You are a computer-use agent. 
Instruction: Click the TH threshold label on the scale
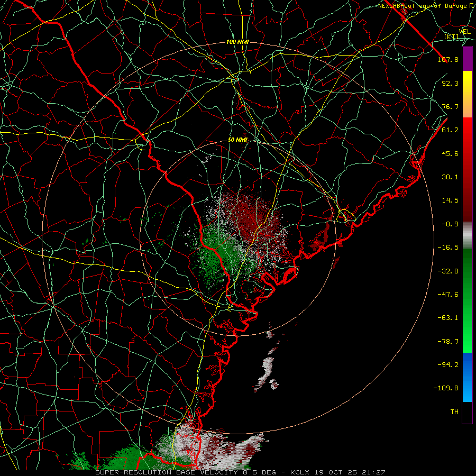click(454, 412)
